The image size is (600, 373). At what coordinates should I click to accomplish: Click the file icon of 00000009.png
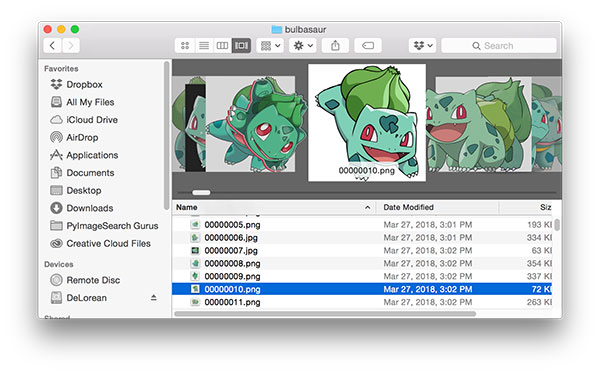tap(195, 276)
